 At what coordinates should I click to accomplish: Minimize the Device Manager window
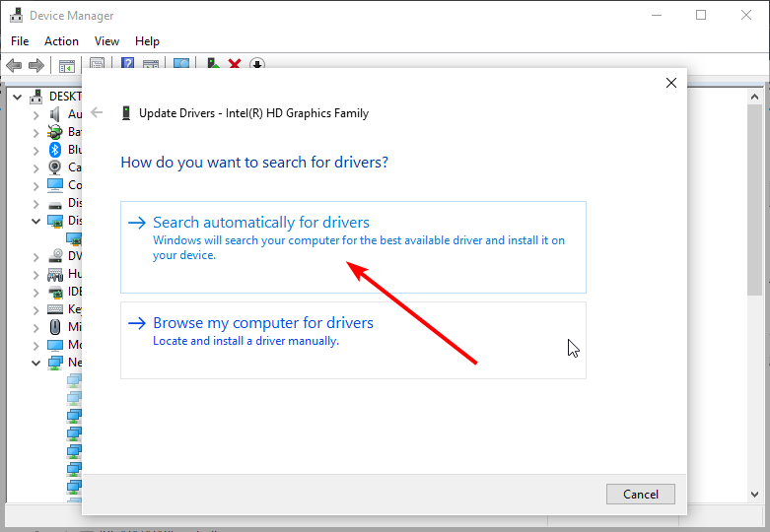pyautogui.click(x=657, y=15)
